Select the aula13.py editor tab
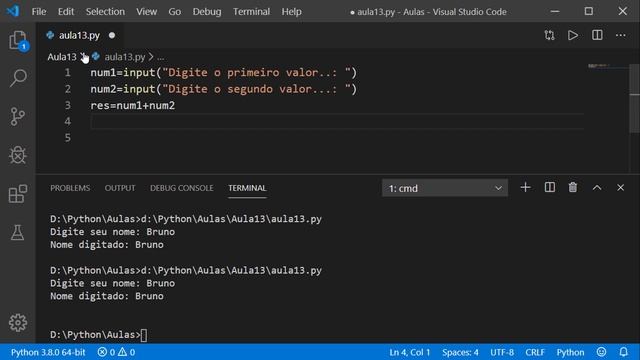The height and width of the screenshot is (360, 640). [79, 36]
